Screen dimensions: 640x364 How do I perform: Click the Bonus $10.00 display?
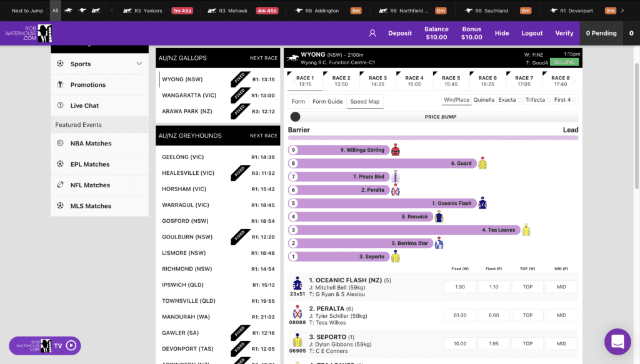[471, 34]
